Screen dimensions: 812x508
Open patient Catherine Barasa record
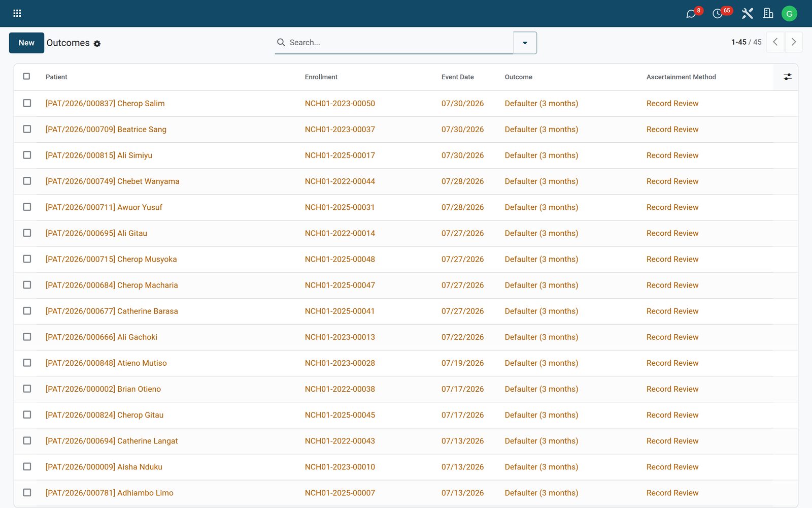pyautogui.click(x=112, y=311)
